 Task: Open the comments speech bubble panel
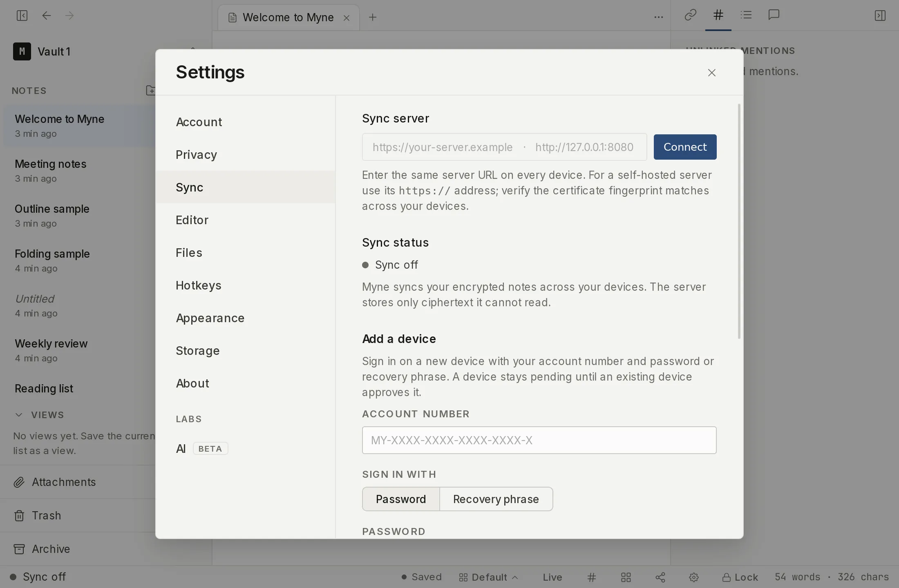tap(774, 15)
